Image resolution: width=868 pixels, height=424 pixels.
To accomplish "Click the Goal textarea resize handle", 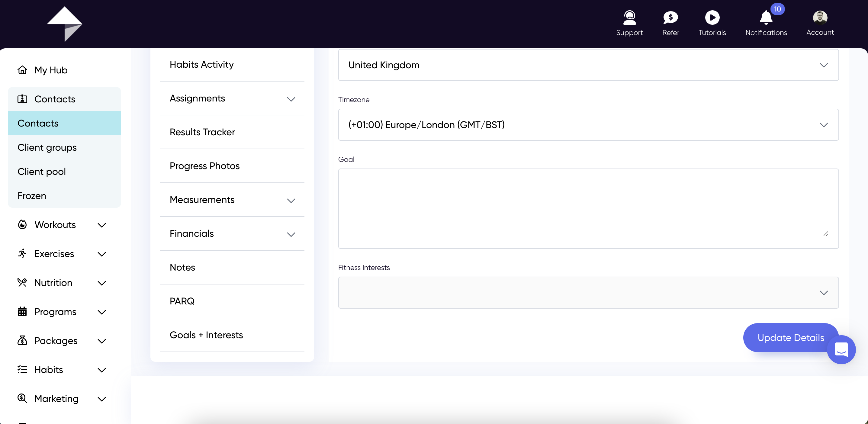I will point(825,233).
